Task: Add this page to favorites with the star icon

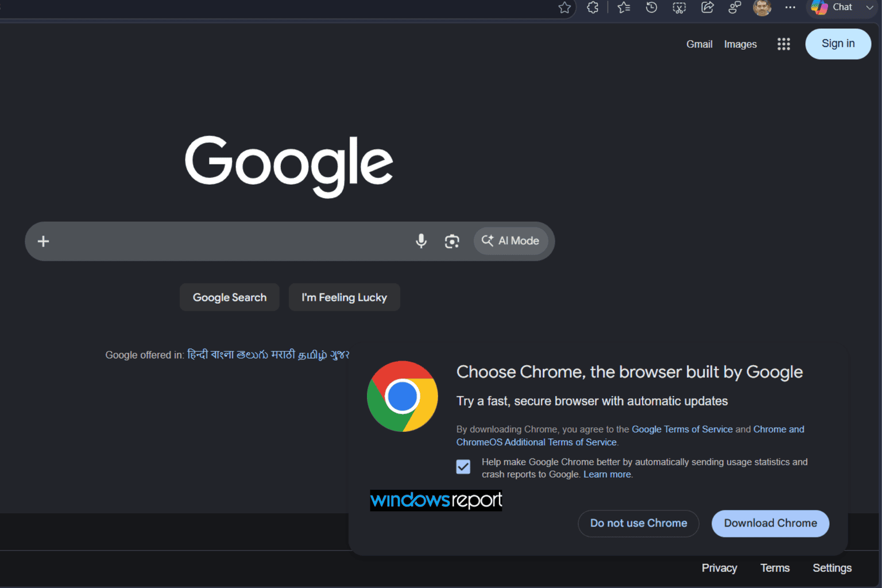Action: pyautogui.click(x=564, y=7)
